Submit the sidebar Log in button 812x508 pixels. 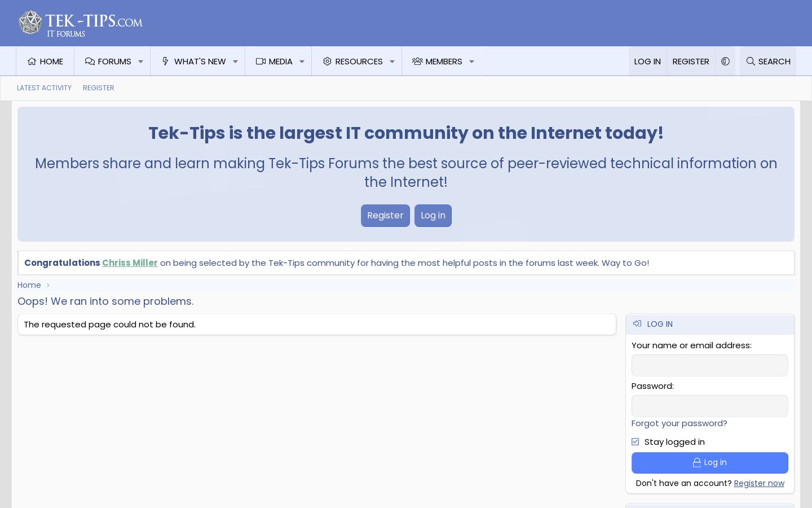click(x=710, y=463)
